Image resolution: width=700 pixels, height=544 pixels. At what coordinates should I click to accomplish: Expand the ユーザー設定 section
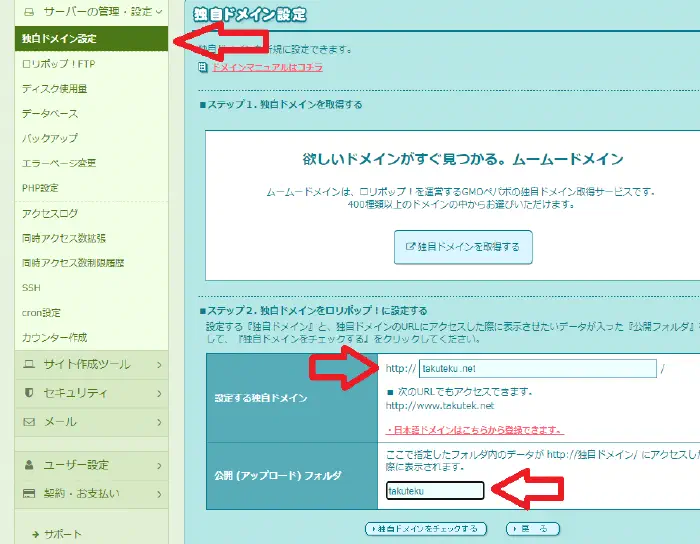[x=92, y=465]
